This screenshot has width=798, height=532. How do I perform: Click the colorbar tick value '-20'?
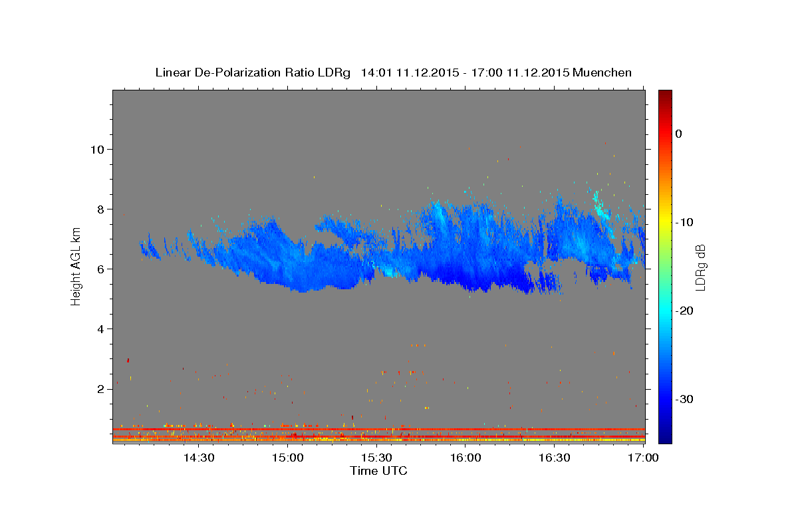coord(683,311)
